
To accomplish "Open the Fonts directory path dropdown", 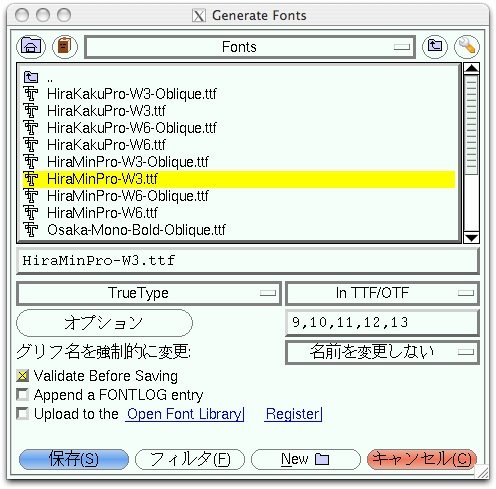I will coord(250,47).
